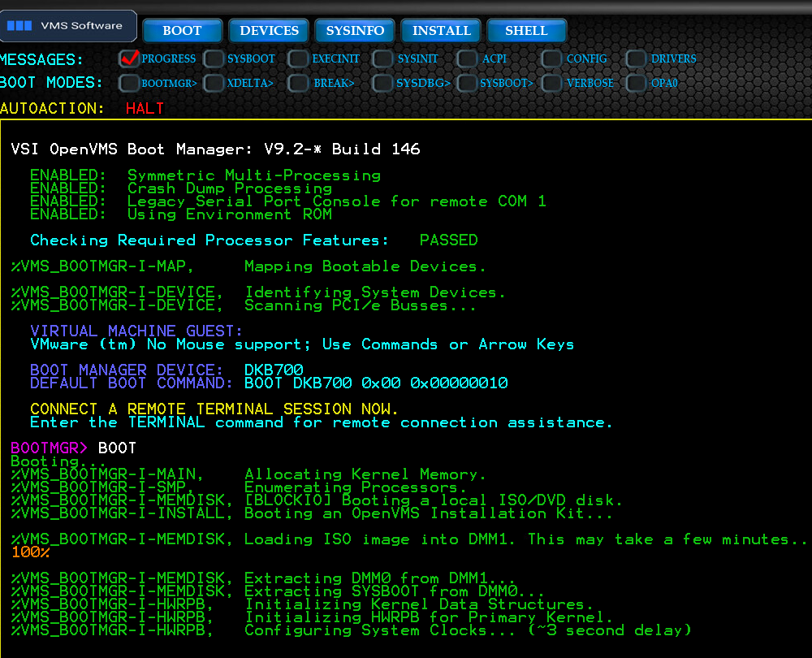
Task: Click 'Scanning PCI/e Busses...' message
Action: click(x=360, y=305)
